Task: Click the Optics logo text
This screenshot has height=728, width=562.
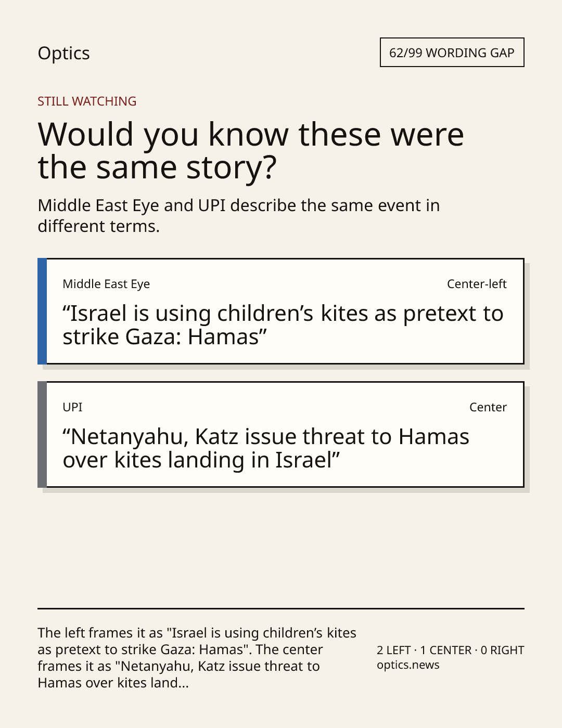Action: pos(63,53)
